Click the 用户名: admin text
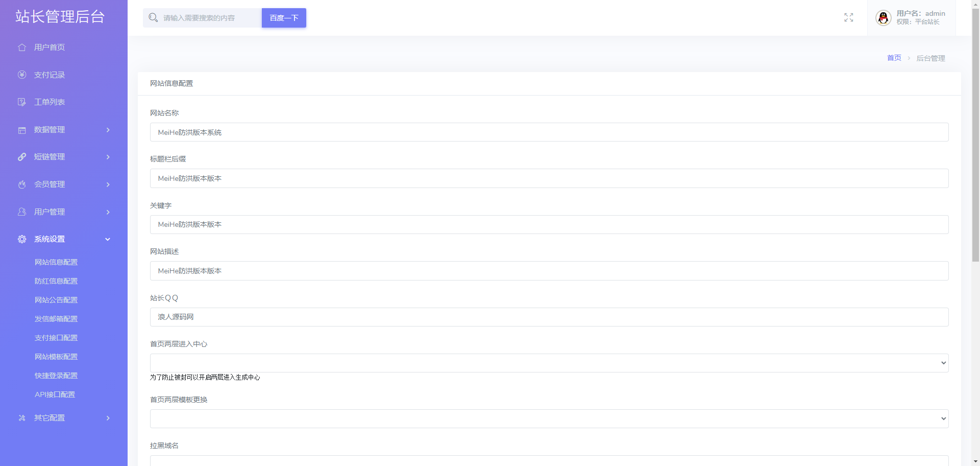Screen dimensions: 980x466 click(921, 14)
